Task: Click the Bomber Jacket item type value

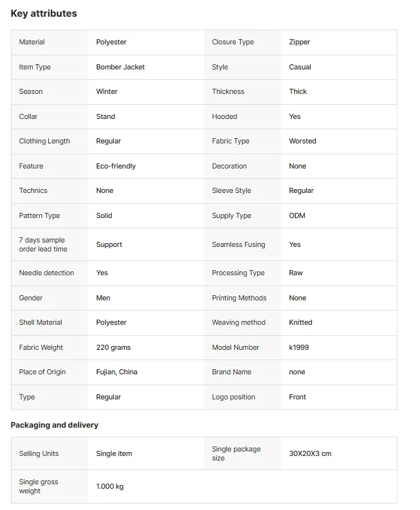Action: (x=120, y=67)
